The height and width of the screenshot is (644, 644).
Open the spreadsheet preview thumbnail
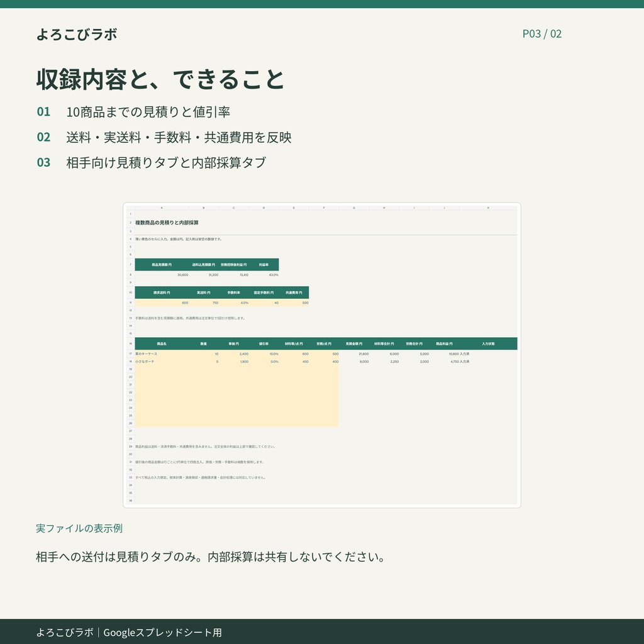(322, 355)
